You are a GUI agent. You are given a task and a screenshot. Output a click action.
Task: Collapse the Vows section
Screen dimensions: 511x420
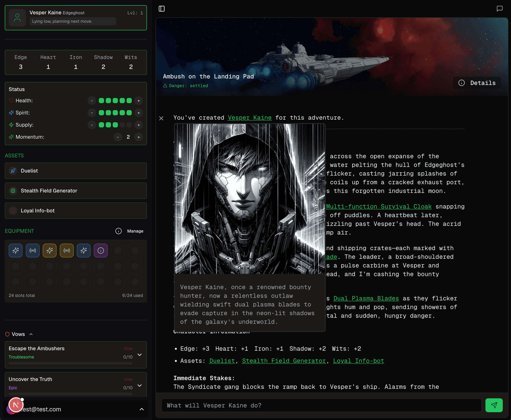tap(31, 334)
